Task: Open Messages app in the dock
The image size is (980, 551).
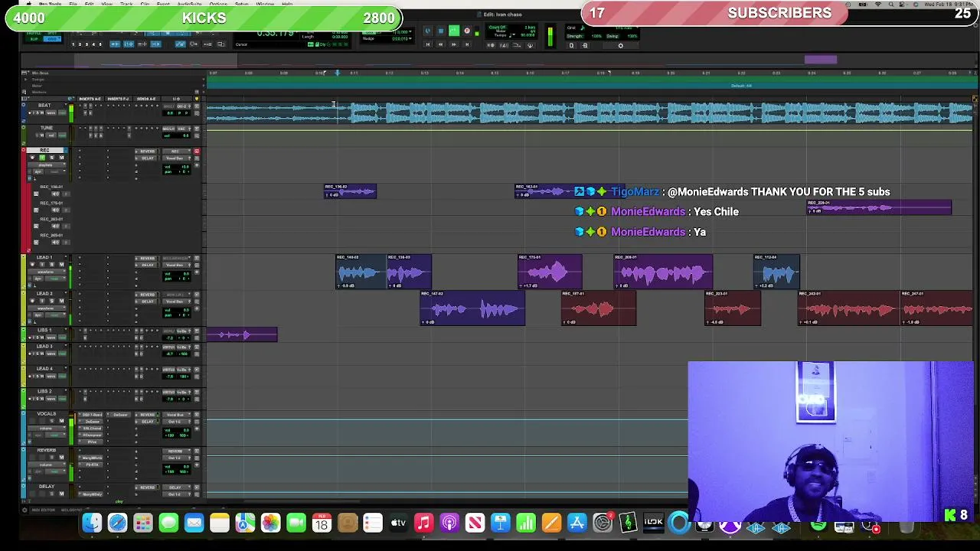Action: pos(168,523)
